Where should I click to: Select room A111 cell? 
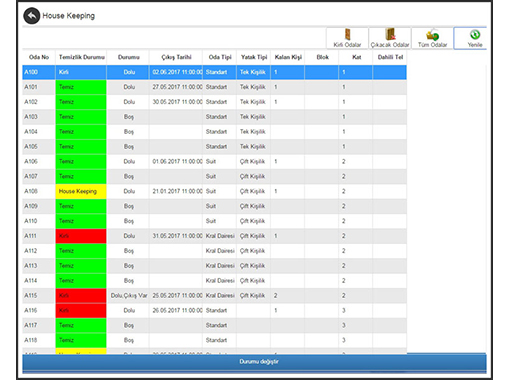point(39,236)
